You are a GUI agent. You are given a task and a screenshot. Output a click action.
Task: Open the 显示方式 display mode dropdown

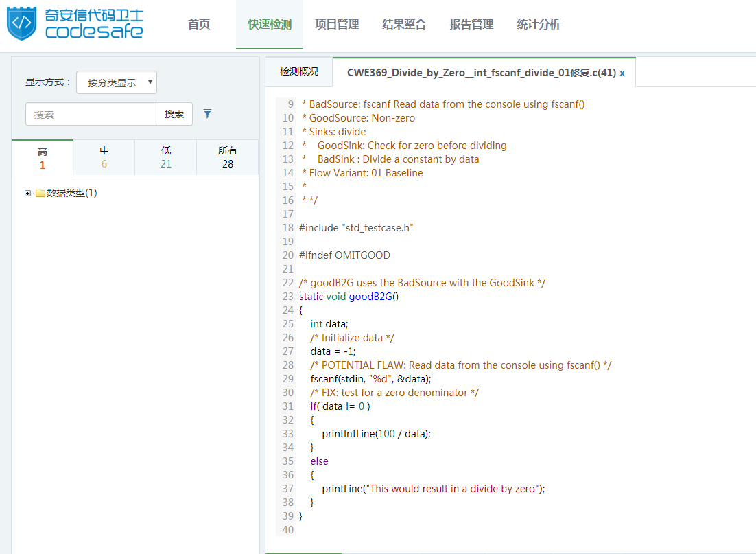point(117,82)
